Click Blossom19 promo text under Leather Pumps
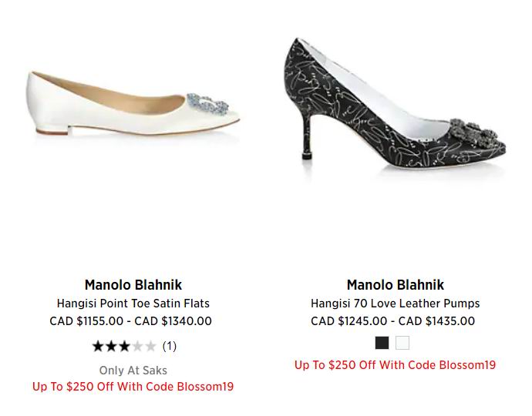 click(396, 365)
